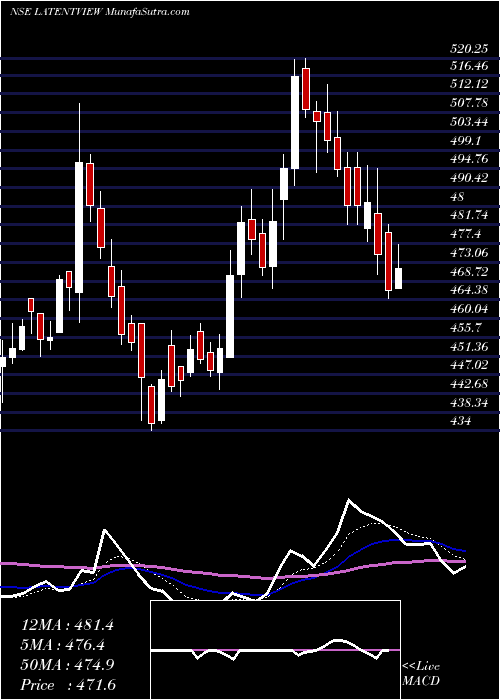The height and width of the screenshot is (700, 500).
Task: Select the 520.25 price axis label
Action: (x=468, y=50)
